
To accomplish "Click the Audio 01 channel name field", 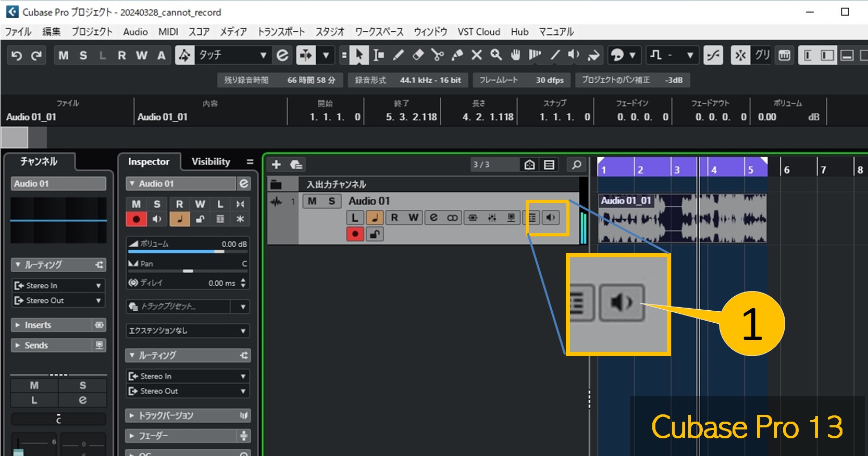I will tap(58, 184).
